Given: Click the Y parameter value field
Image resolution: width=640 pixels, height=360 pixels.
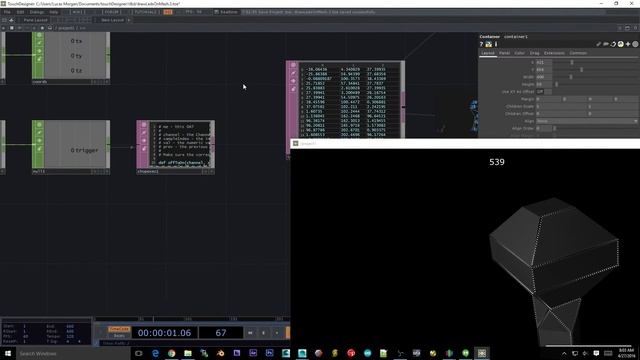Looking at the screenshot, I should click(x=544, y=70).
